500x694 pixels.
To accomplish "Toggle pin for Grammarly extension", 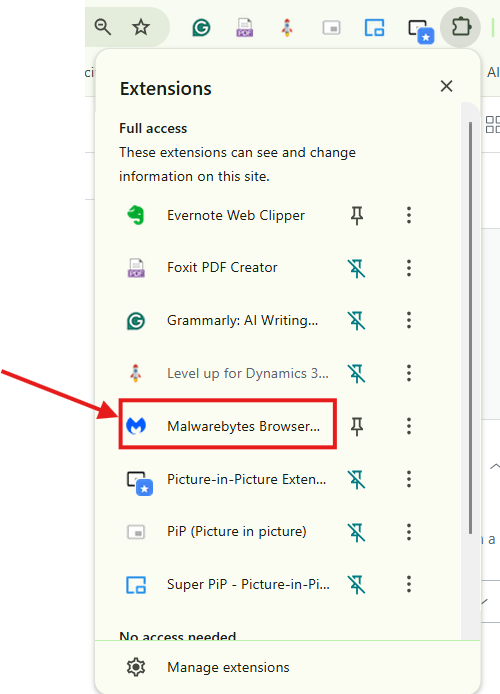I will tap(357, 320).
